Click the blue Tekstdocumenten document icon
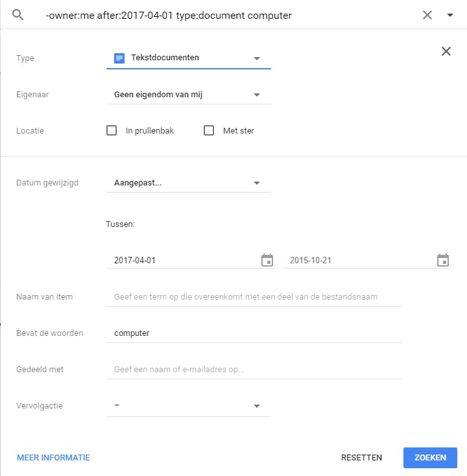 (x=119, y=58)
